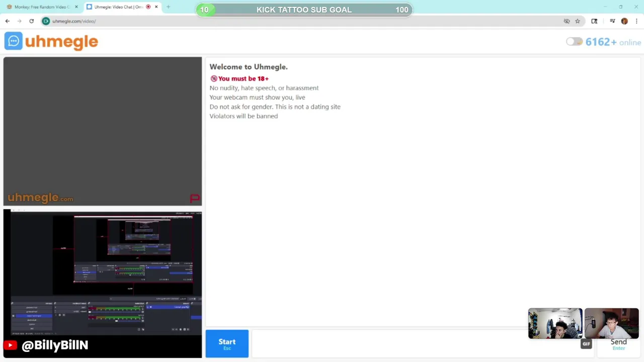Click the browser forward arrow
Viewport: 644px width, 362px height.
click(x=19, y=21)
